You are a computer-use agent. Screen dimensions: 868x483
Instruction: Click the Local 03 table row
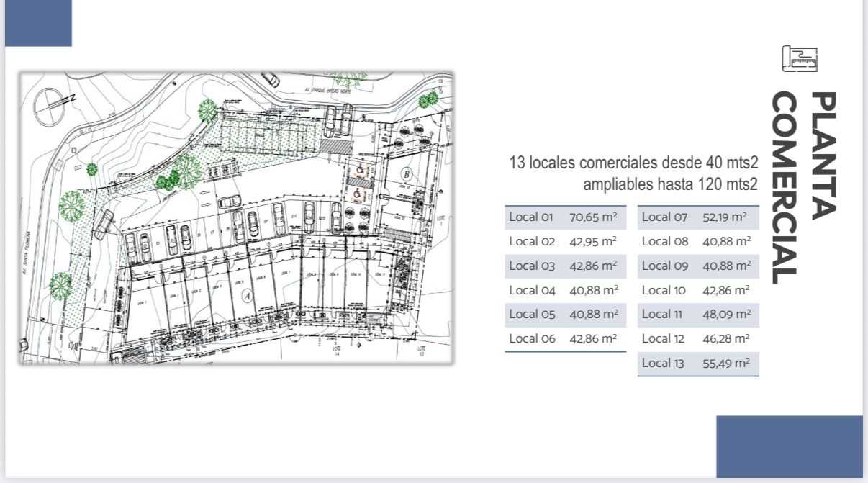[x=564, y=266]
